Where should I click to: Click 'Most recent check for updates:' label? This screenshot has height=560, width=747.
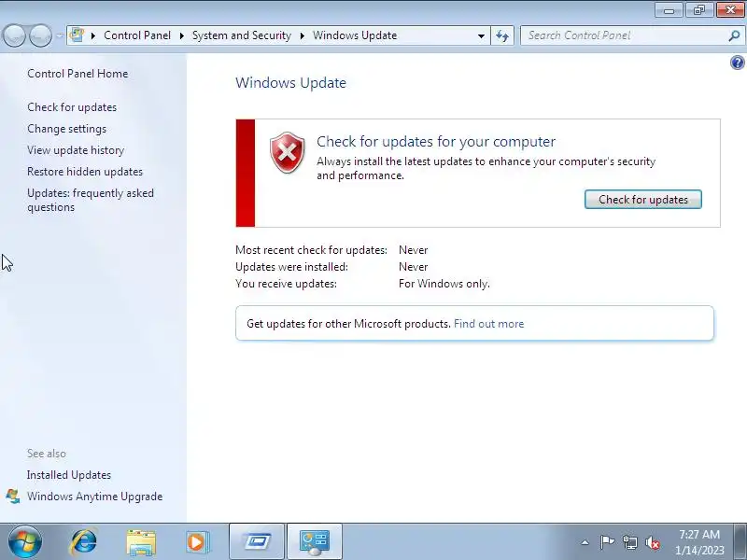click(312, 250)
